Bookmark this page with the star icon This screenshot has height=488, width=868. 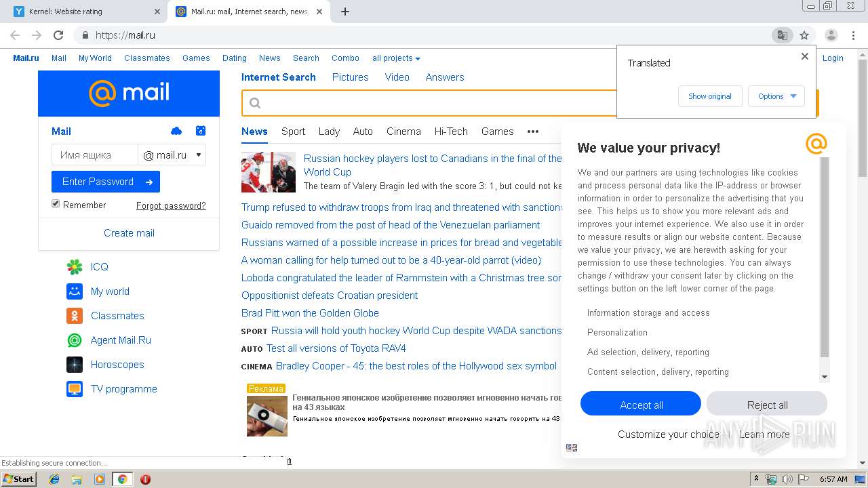pos(804,35)
